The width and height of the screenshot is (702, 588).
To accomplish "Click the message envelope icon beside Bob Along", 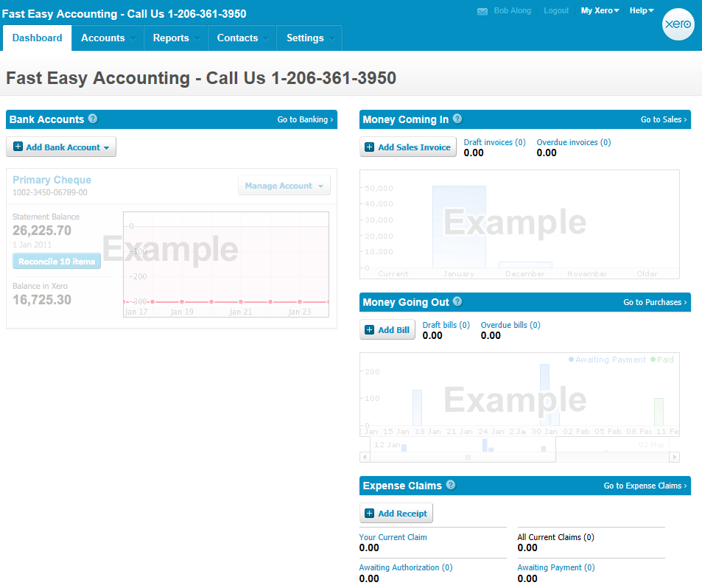I will tap(482, 10).
